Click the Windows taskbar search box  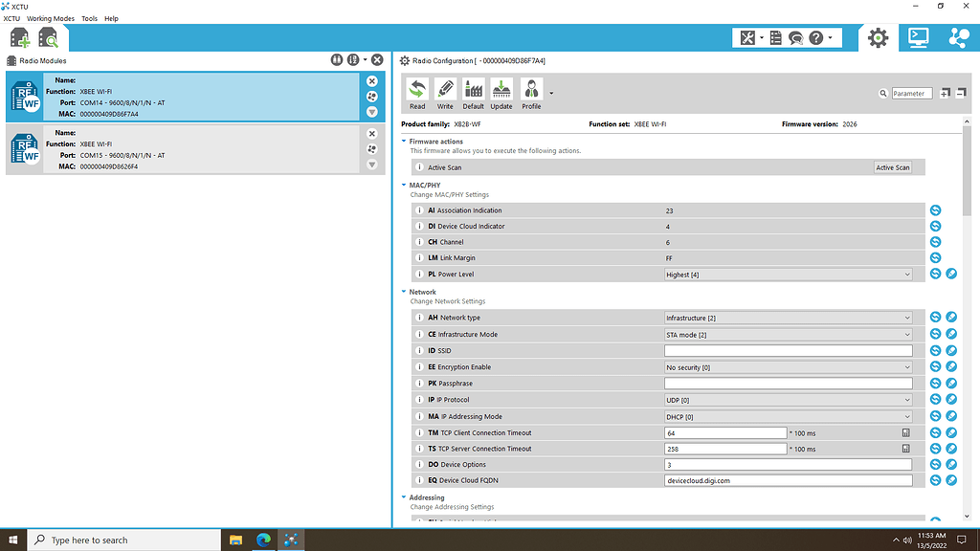click(x=124, y=540)
